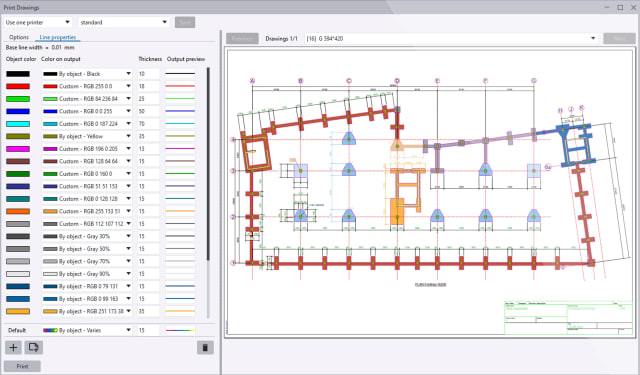Open 'Custom - RGB 196 0 205' dropdown
The image size is (640, 375).
(87, 149)
